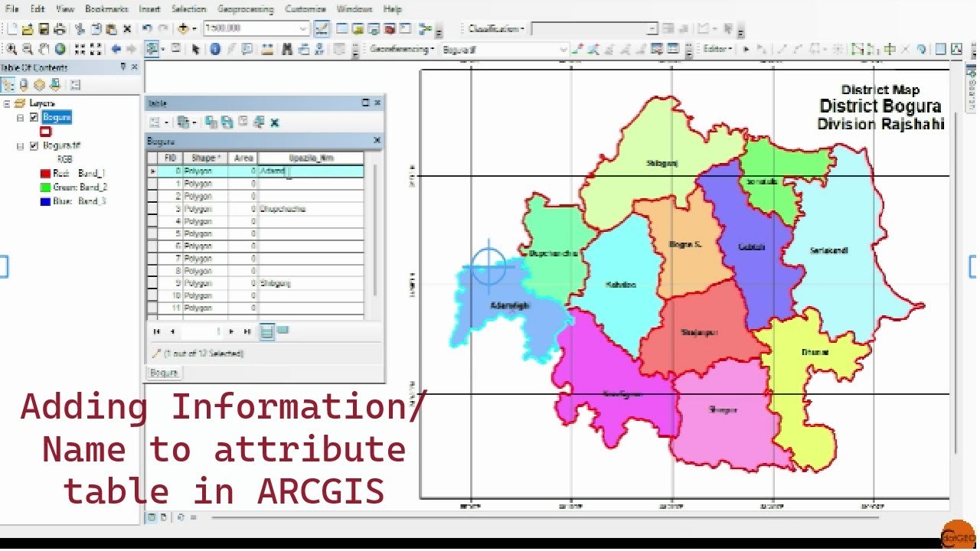
Task: Open the Selection menu
Action: tap(189, 9)
